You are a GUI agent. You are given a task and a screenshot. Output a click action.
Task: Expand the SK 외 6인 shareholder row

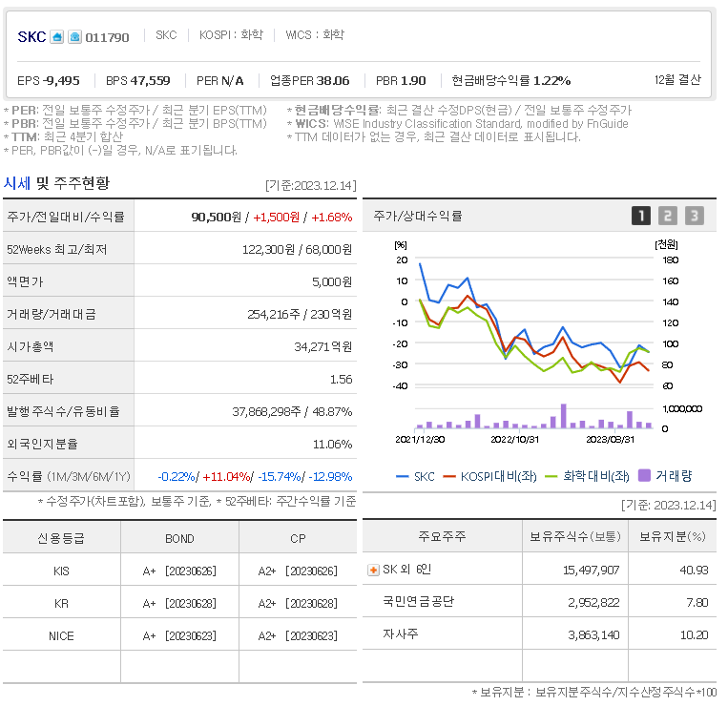click(373, 570)
